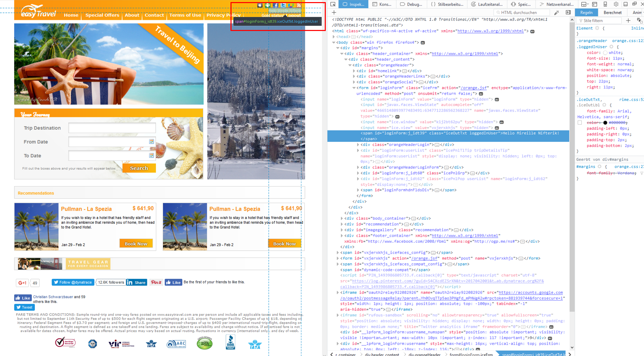644x356 pixels.
Task: Activate the element picker tool
Action: coord(333,4)
